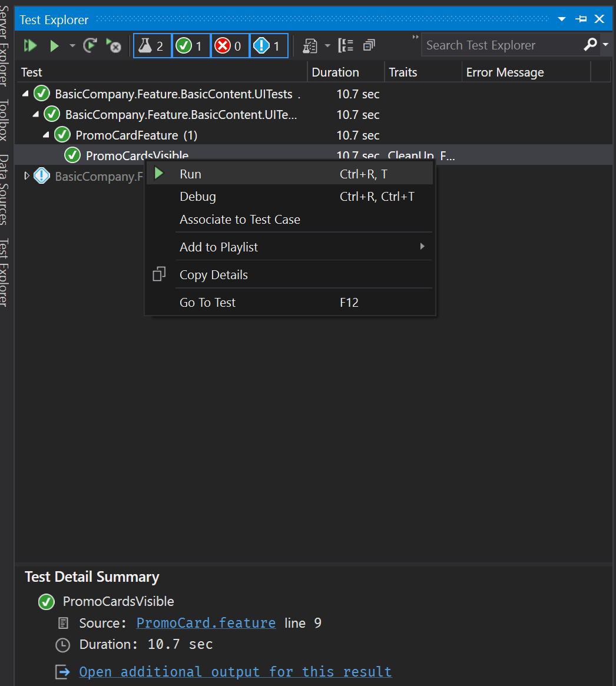The image size is (616, 686).
Task: Collapse the PromoCardFeature tree node
Action: (x=46, y=135)
